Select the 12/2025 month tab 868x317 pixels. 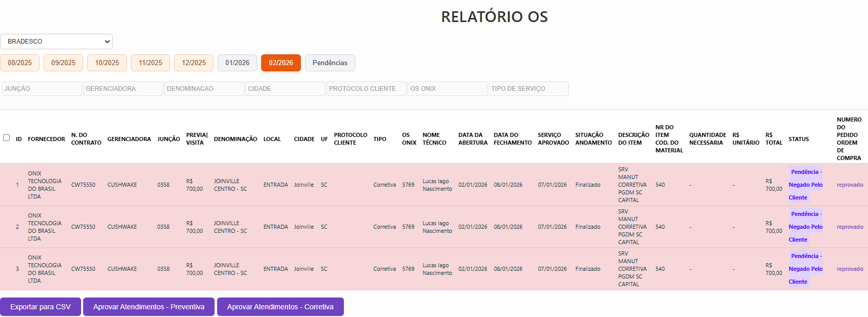click(x=194, y=63)
